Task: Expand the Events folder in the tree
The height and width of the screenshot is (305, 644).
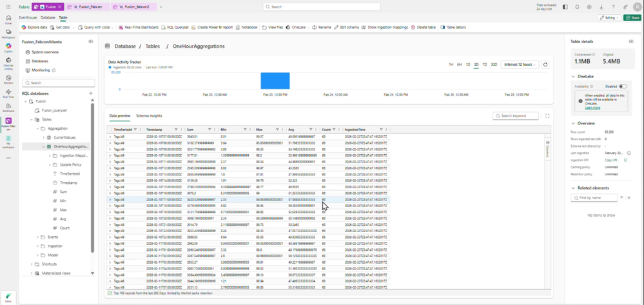Action: click(38, 237)
